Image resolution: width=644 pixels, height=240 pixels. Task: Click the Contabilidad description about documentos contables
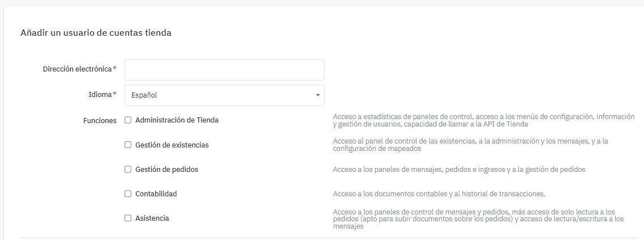pos(439,194)
